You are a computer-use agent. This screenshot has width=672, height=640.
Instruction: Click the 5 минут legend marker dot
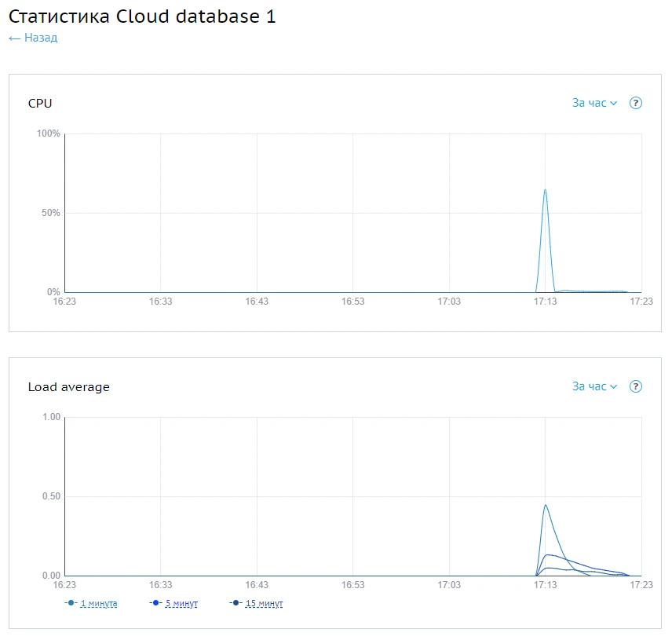click(x=156, y=603)
